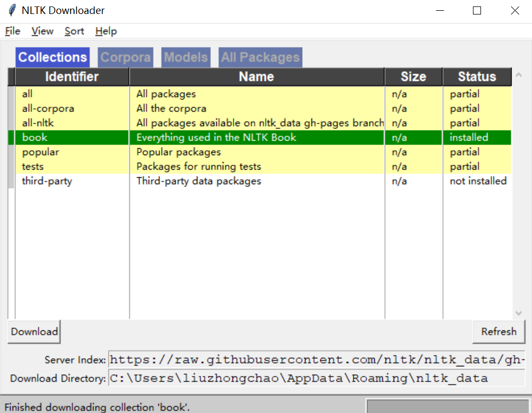Click the Refresh button

click(x=499, y=331)
